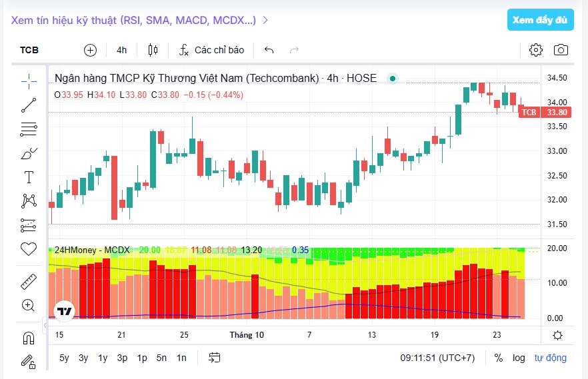588x379 pixels.
Task: Set chart range to 5n
Action: [161, 358]
